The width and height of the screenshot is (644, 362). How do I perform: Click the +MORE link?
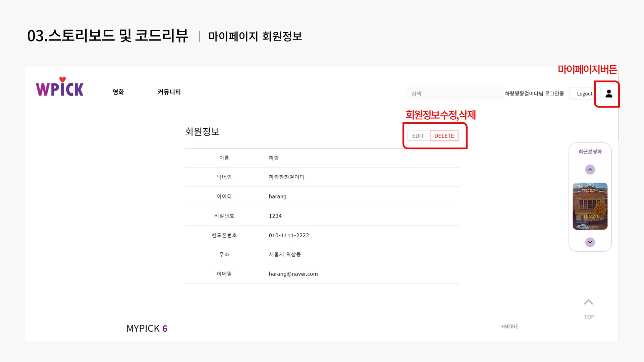(509, 326)
